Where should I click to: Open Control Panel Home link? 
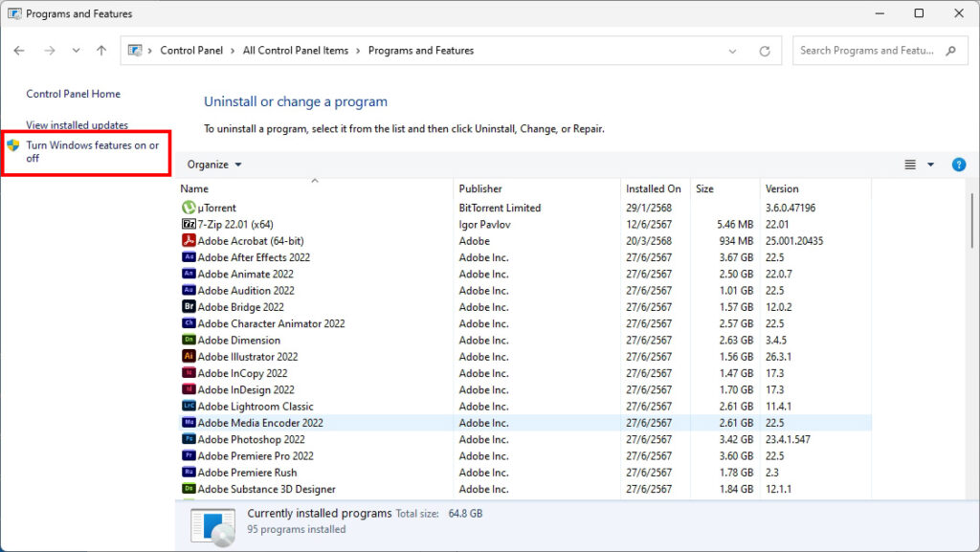[73, 94]
